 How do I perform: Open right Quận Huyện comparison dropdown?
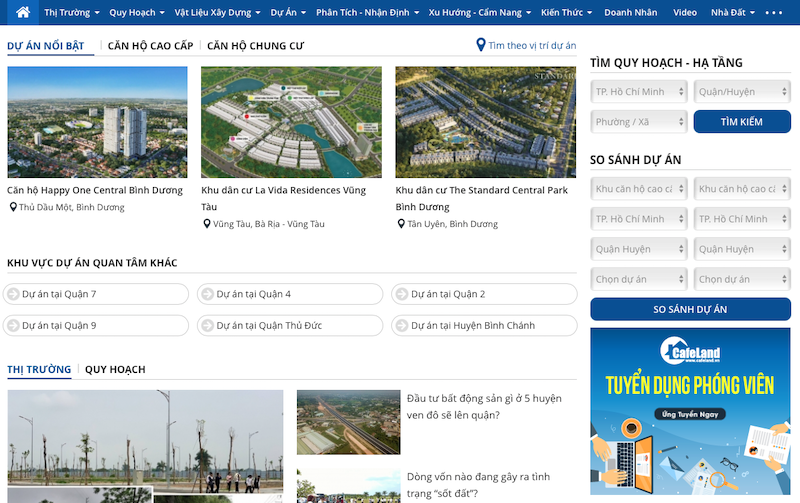click(742, 249)
